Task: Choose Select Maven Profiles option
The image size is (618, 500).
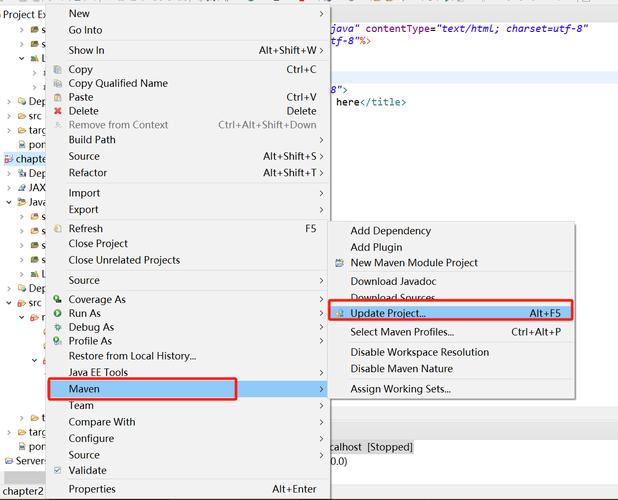Action: pyautogui.click(x=402, y=332)
